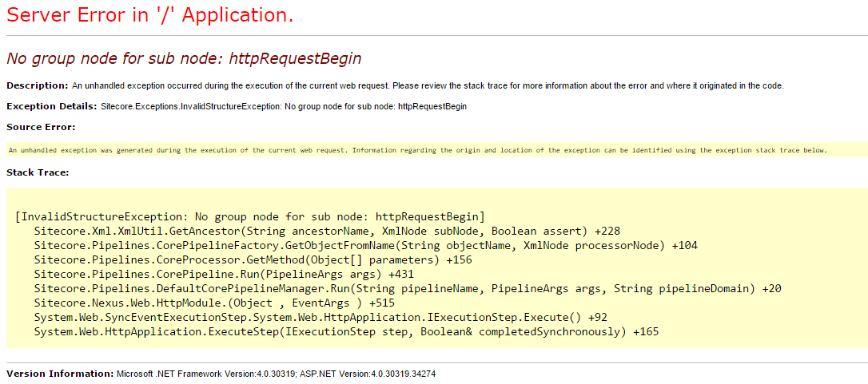Click the 'Server Error in '/' Application.' heading
868x384 pixels.
tap(149, 15)
